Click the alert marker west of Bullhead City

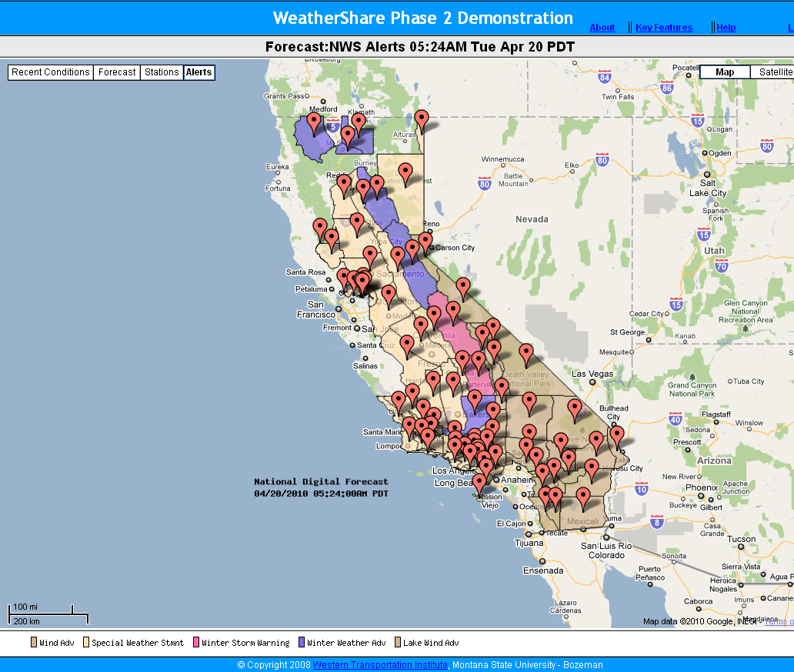575,408
